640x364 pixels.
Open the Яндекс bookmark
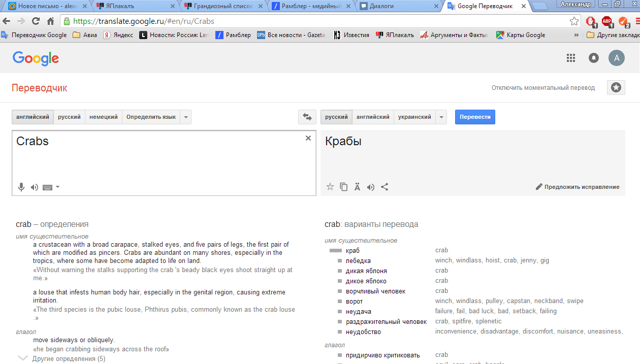[x=118, y=35]
